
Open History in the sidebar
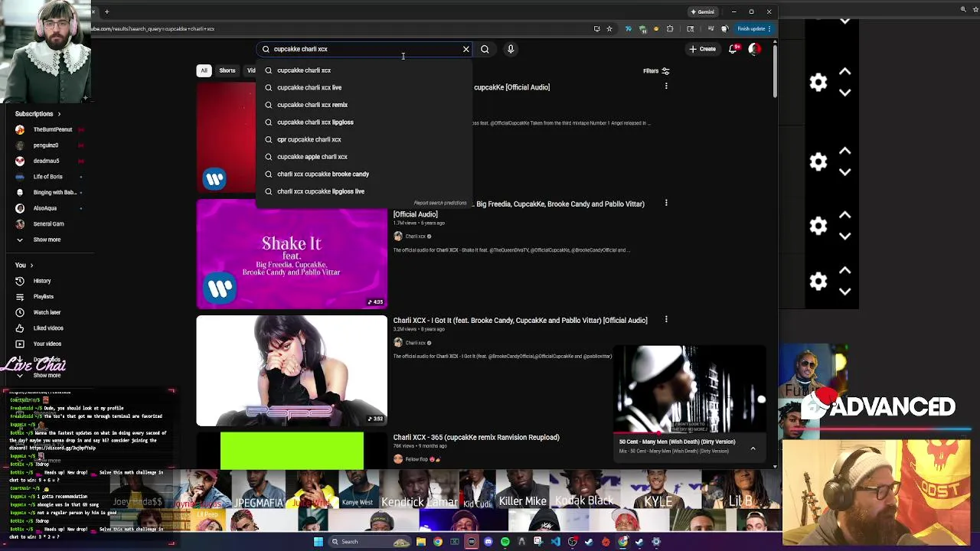click(42, 281)
